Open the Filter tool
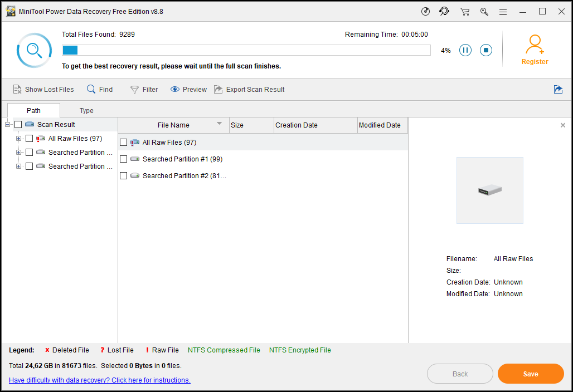Viewport: 573px width, 392px height. [x=144, y=90]
